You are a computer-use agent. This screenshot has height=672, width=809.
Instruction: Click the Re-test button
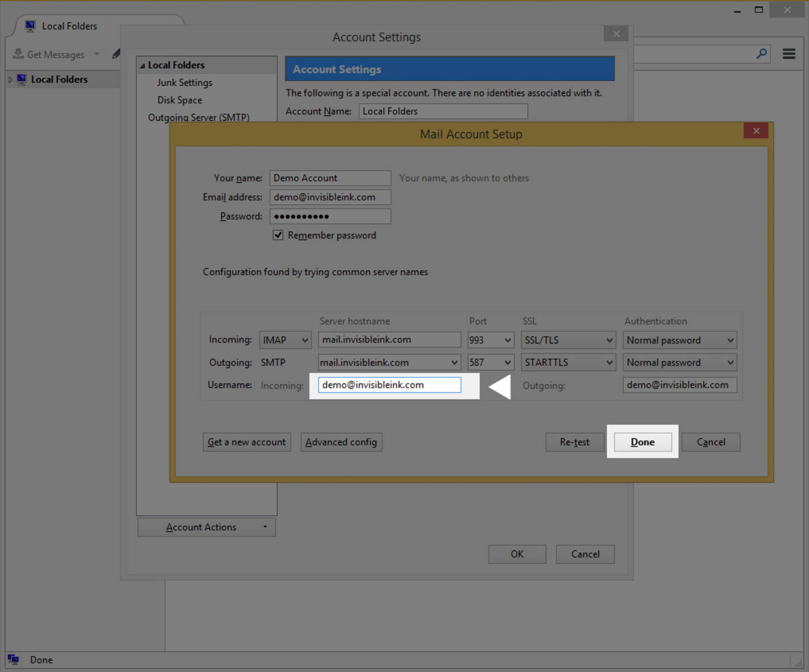click(575, 442)
